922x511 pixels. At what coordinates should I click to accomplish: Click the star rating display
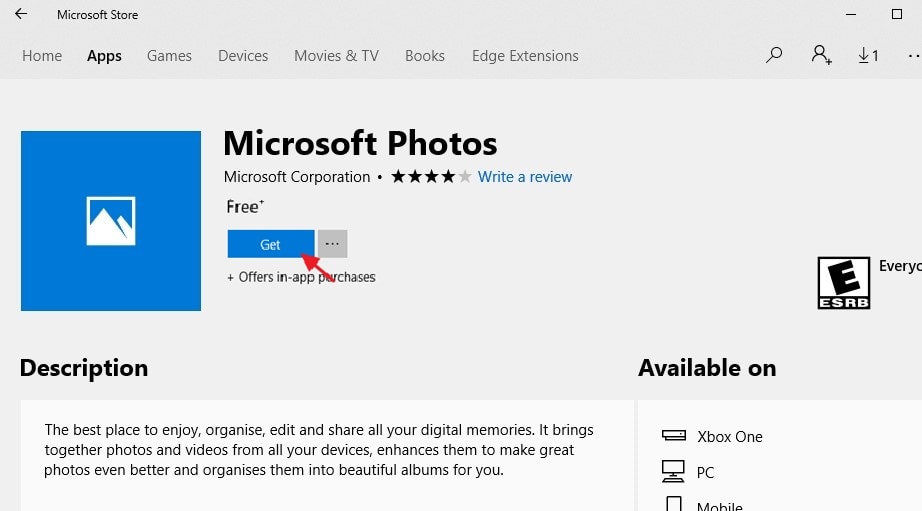(430, 177)
